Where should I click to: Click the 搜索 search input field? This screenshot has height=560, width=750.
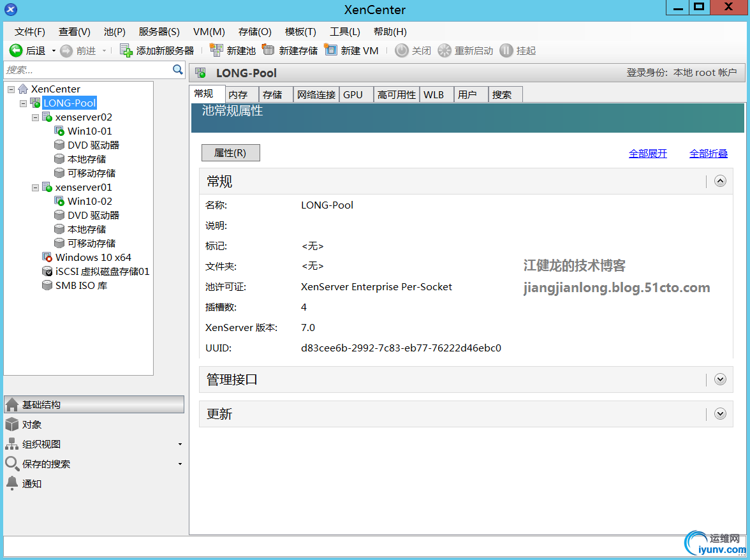pos(89,70)
